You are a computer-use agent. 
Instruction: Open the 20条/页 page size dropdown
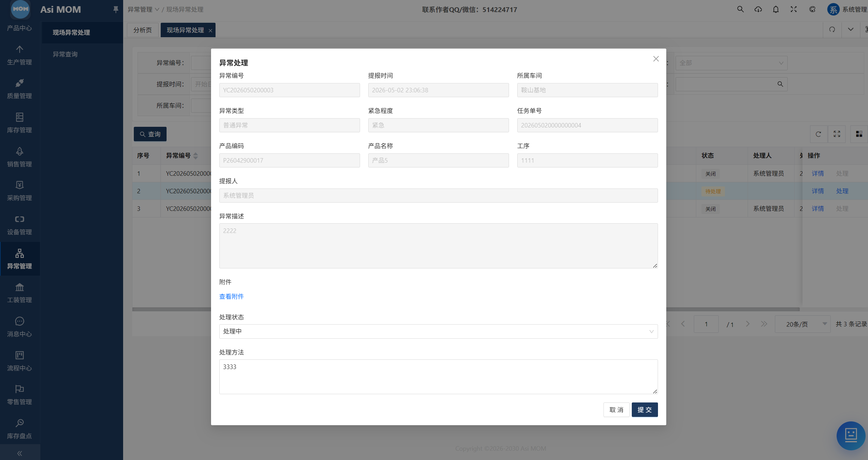click(x=802, y=324)
